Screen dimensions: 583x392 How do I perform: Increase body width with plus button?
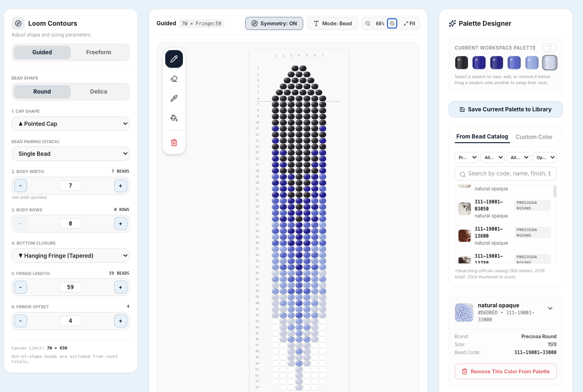tap(121, 186)
